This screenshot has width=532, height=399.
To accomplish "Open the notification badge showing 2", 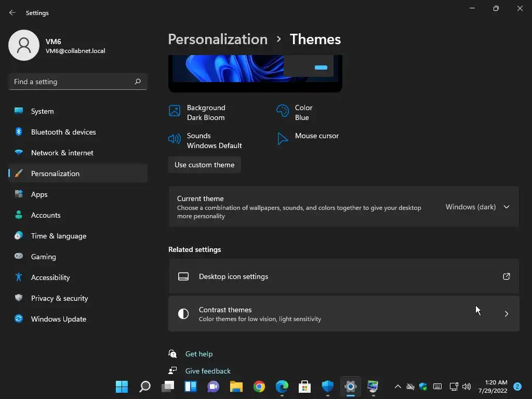I will click(x=517, y=387).
